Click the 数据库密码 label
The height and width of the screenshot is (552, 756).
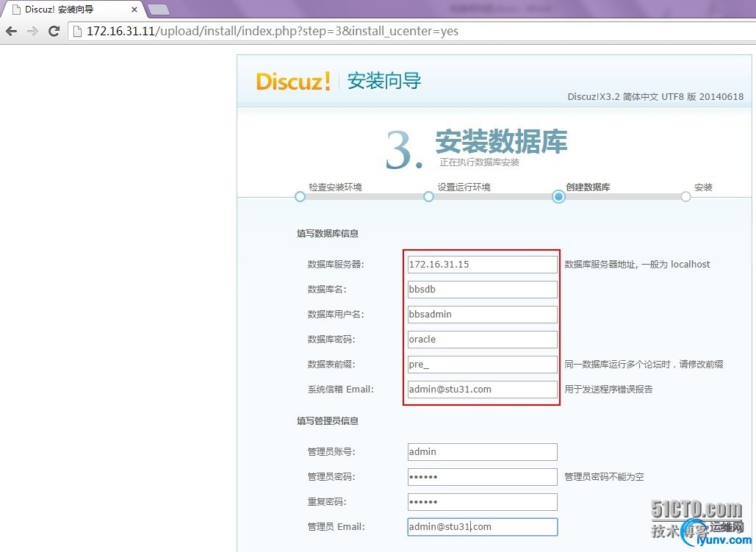pyautogui.click(x=331, y=340)
